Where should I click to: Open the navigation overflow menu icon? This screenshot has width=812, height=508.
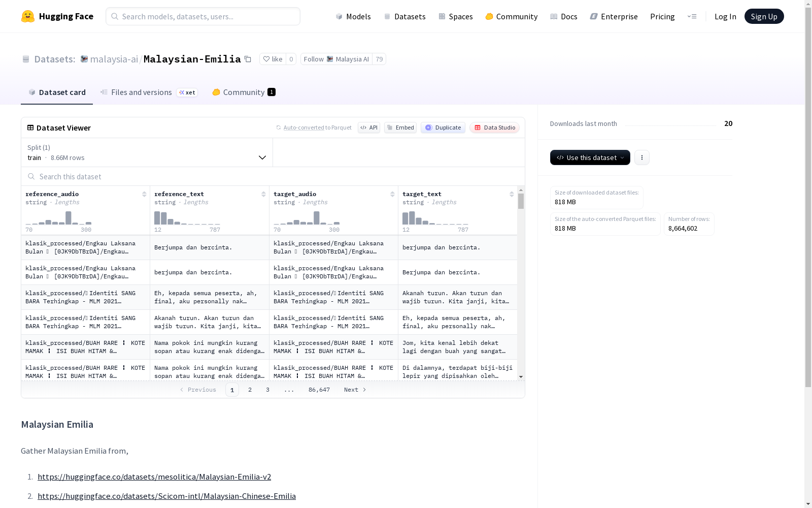pos(692,16)
